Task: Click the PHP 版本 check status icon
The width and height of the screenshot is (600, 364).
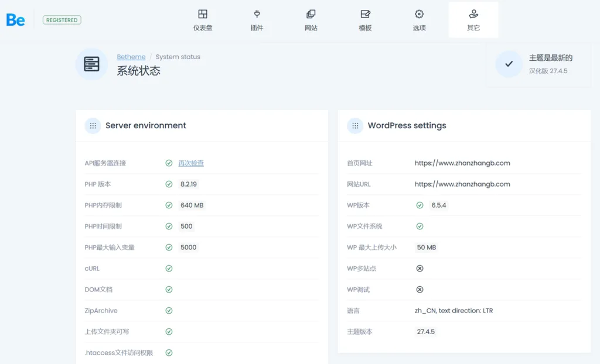Action: 169,184
